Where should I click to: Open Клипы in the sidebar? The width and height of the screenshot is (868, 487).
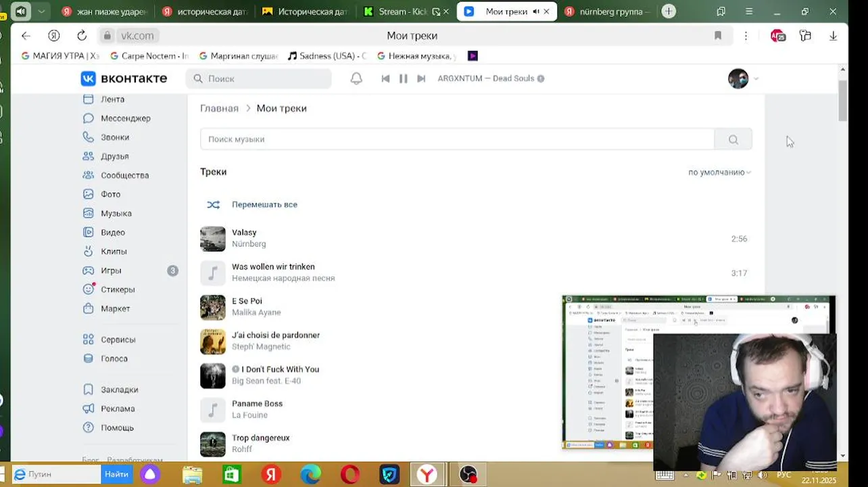point(114,252)
